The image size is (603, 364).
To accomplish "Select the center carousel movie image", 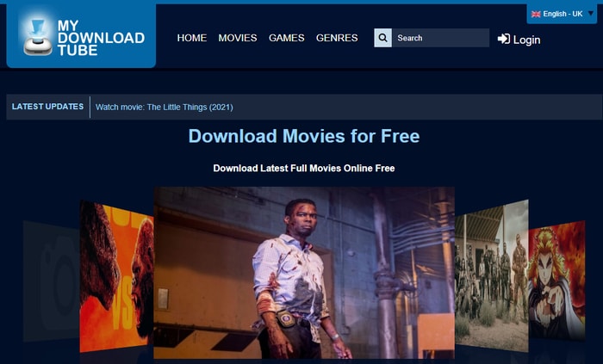I will click(x=304, y=273).
